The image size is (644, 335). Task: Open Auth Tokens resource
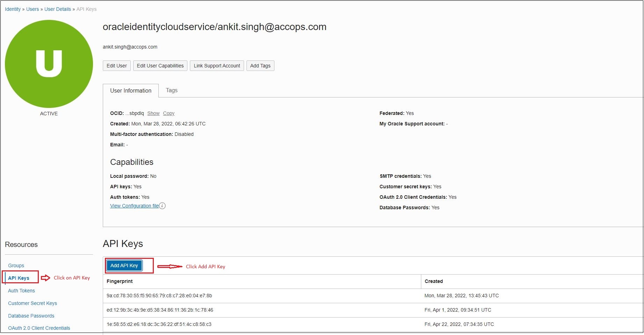pos(21,291)
